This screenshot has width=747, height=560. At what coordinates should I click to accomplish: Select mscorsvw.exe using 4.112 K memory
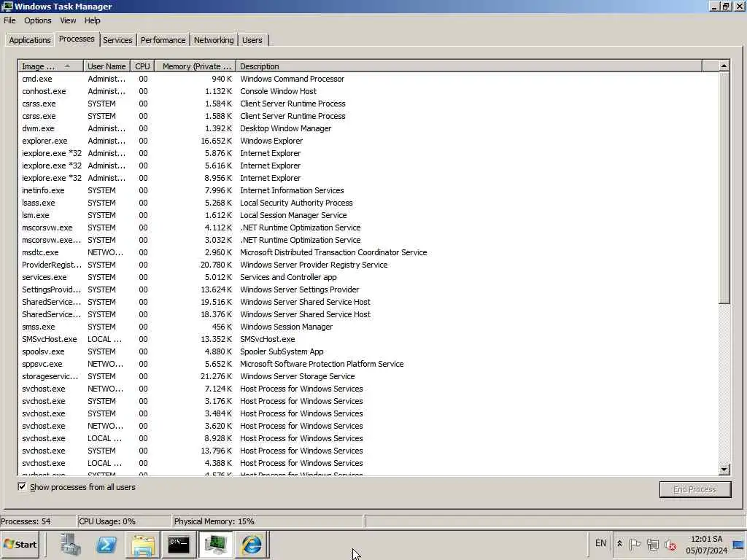tap(368, 227)
